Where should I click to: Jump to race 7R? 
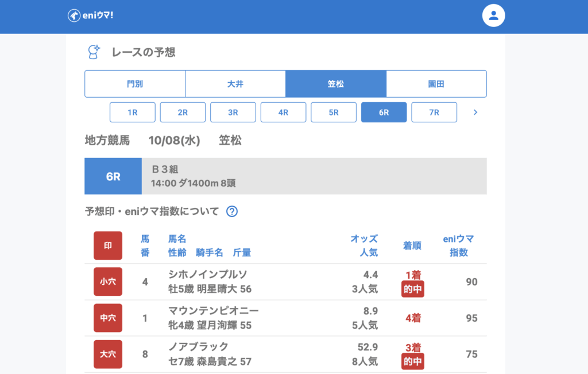click(434, 113)
